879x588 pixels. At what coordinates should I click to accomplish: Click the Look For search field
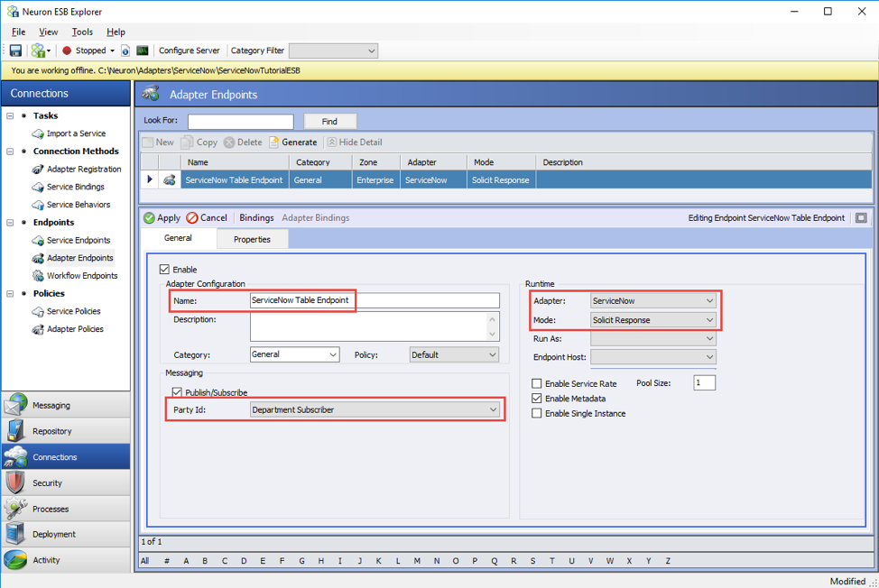pyautogui.click(x=240, y=121)
